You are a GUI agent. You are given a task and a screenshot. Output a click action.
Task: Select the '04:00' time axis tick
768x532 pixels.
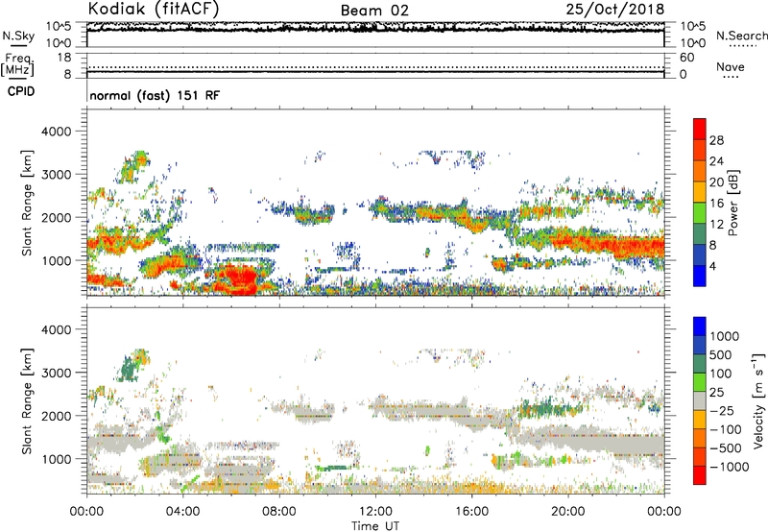pyautogui.click(x=182, y=512)
